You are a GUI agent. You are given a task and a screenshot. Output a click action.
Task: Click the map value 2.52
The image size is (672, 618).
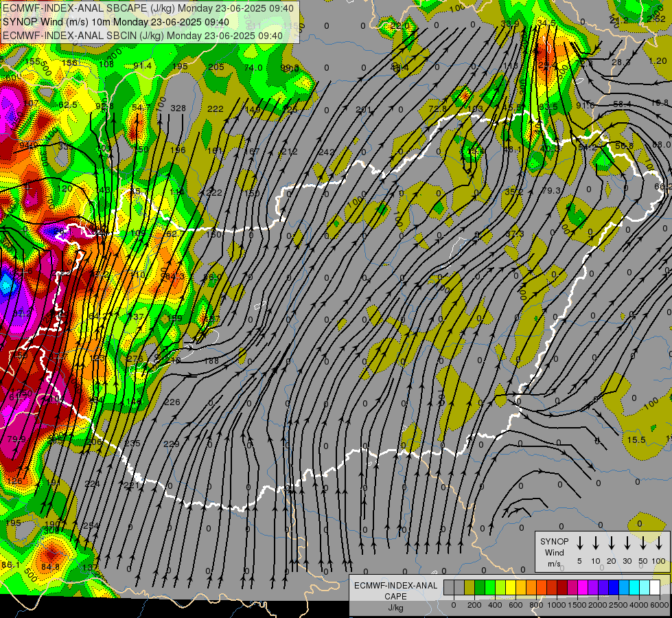click(x=656, y=19)
